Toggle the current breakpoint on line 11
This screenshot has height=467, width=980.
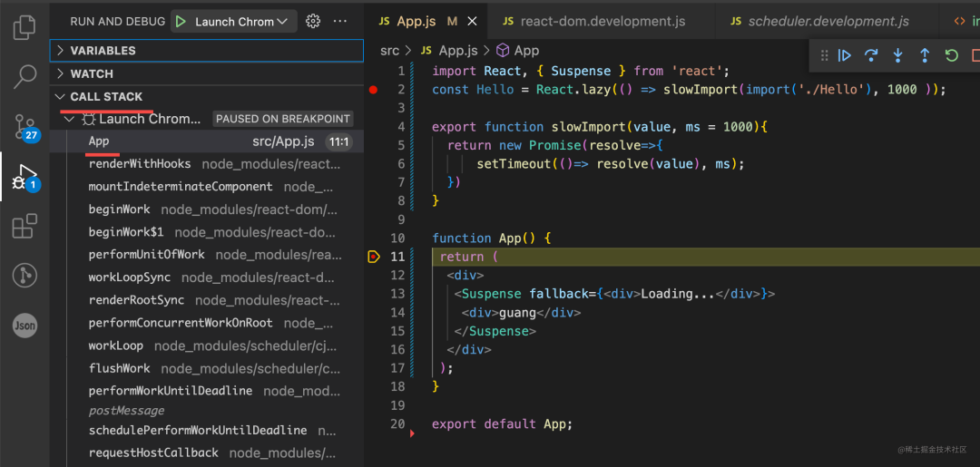374,257
